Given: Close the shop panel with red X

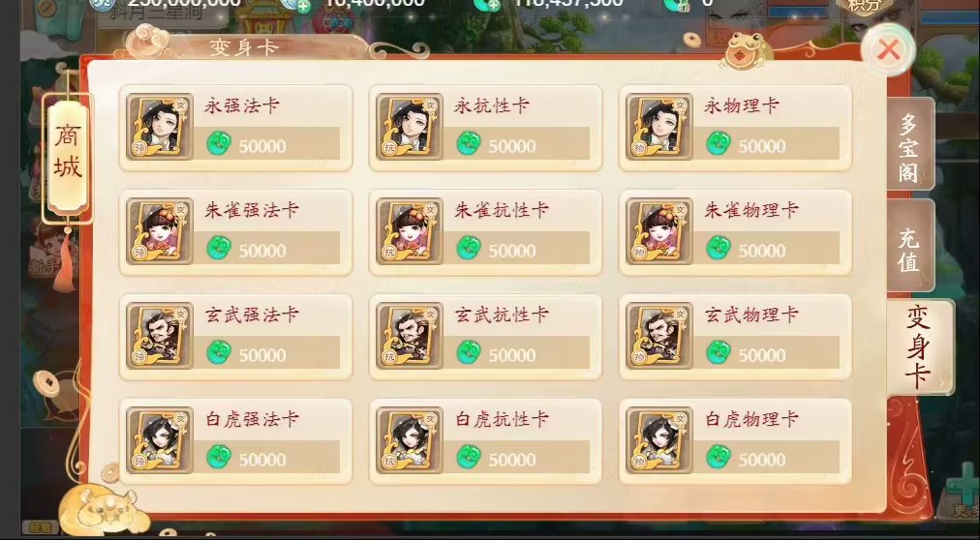Looking at the screenshot, I should click(888, 50).
